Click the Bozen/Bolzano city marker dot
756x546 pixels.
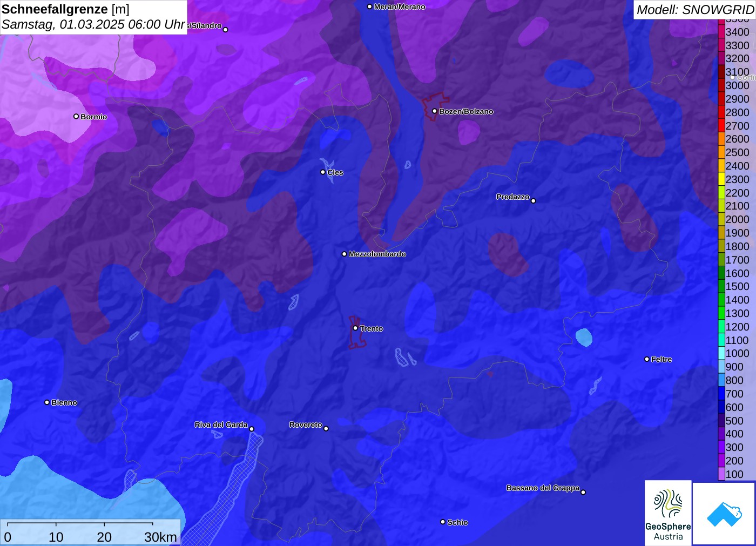(435, 111)
